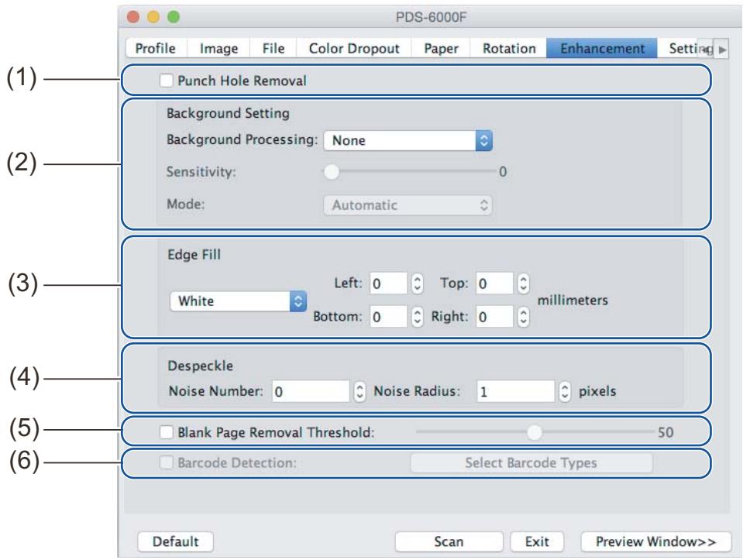Enable Punch Hole Removal checkbox

(x=167, y=81)
